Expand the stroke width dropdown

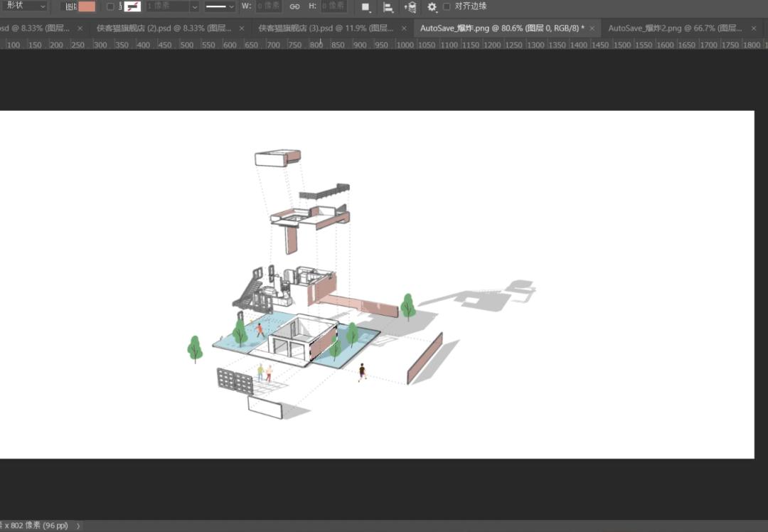click(x=194, y=6)
